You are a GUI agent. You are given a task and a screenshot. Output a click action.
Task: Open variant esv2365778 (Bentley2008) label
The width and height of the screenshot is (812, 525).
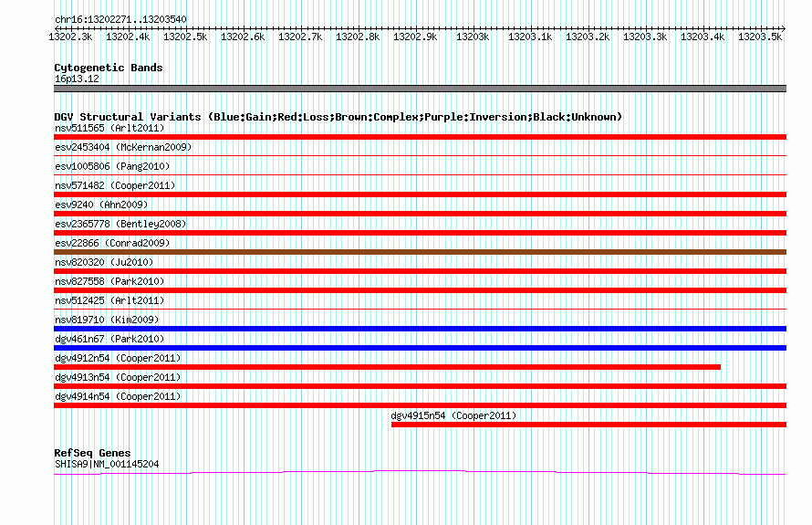tap(120, 224)
